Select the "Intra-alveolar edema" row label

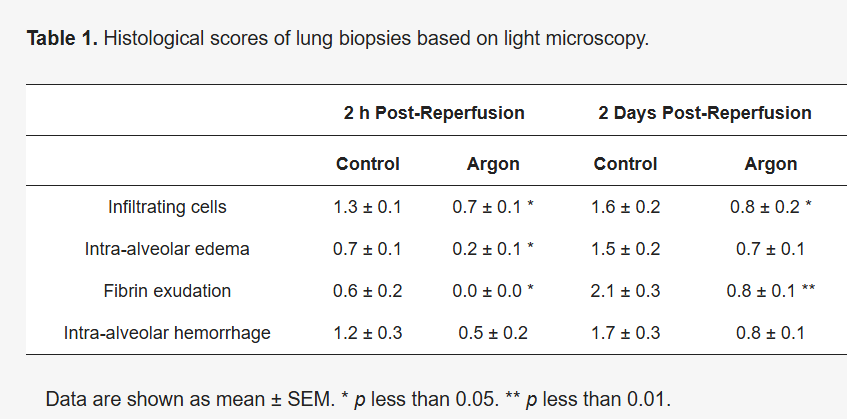(x=167, y=249)
